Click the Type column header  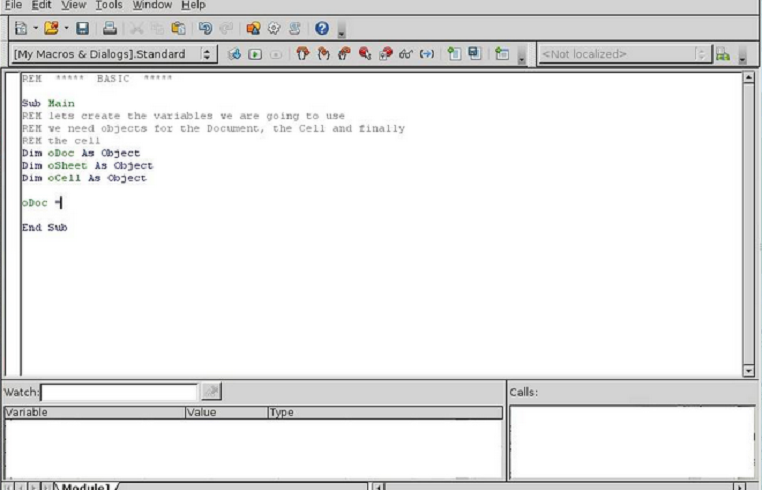point(385,412)
